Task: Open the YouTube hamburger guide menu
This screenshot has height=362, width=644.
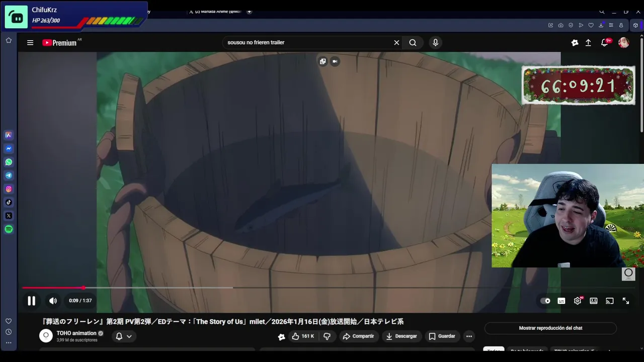Action: [x=30, y=43]
